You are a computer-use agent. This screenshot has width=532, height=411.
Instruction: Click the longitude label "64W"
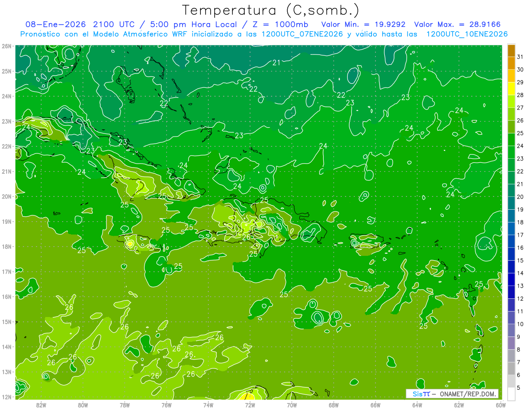(x=417, y=405)
